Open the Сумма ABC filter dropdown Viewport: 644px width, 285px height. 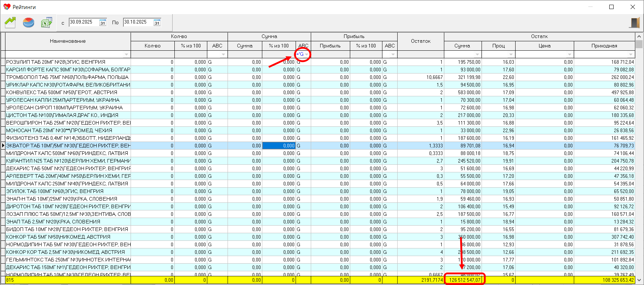coord(307,54)
